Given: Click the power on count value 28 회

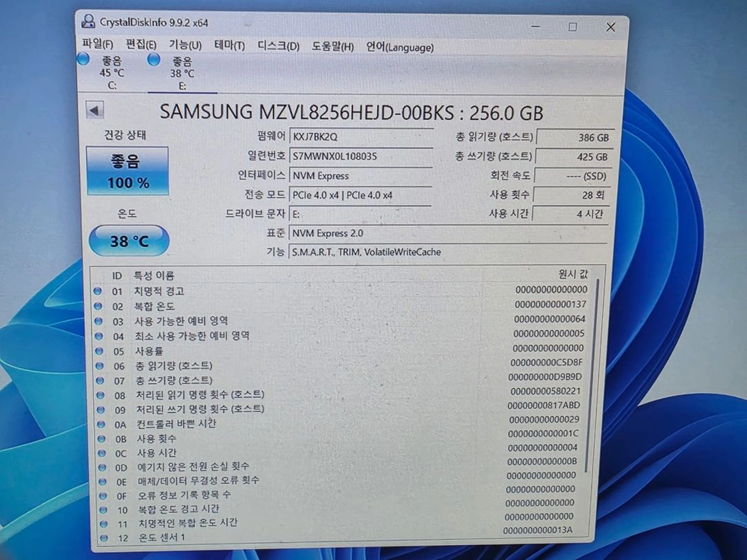Looking at the screenshot, I should coord(571,195).
